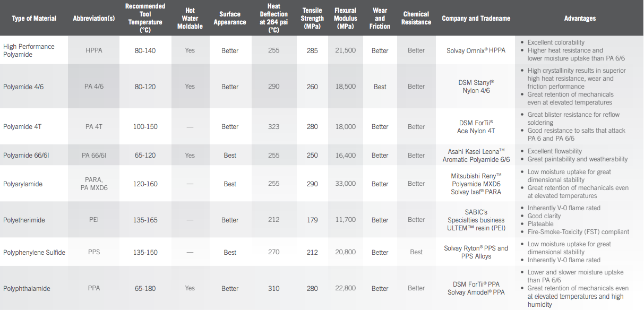The width and height of the screenshot is (644, 310).
Task: Select the "Polyetherimide" material name
Action: [x=24, y=220]
